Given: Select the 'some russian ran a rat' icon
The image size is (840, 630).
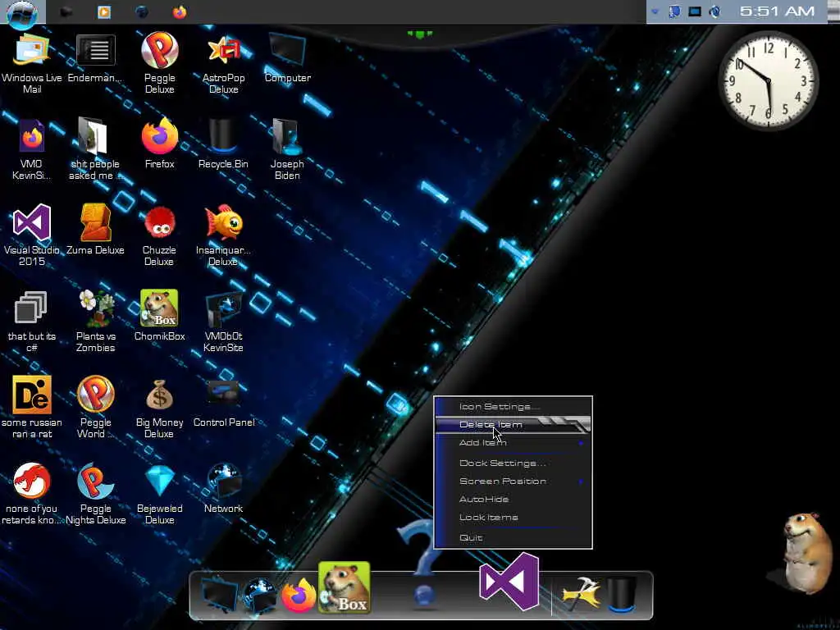Looking at the screenshot, I should pos(32,408).
